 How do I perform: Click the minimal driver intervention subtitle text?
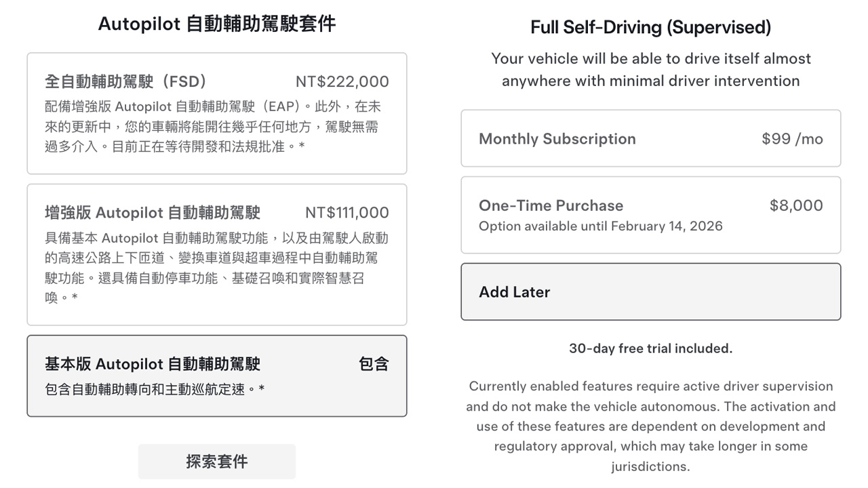coord(651,70)
